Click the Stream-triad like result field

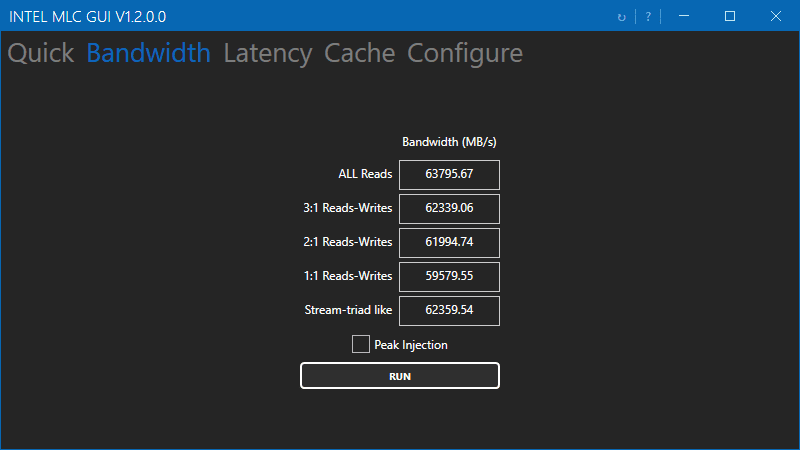[x=449, y=311]
